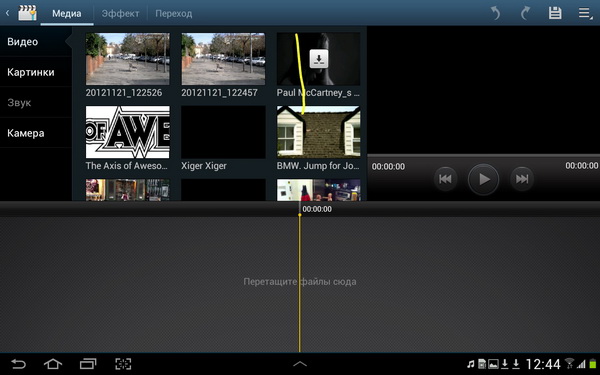This screenshot has height=375, width=600.
Task: Tap download icon on Paul McCartney video
Action: click(x=318, y=59)
